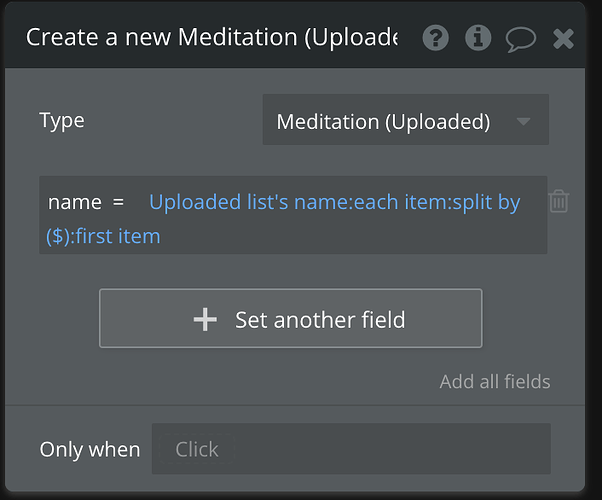Click the "($):first item" expression segment
Viewport: 602px width, 500px height.
pyautogui.click(x=104, y=237)
